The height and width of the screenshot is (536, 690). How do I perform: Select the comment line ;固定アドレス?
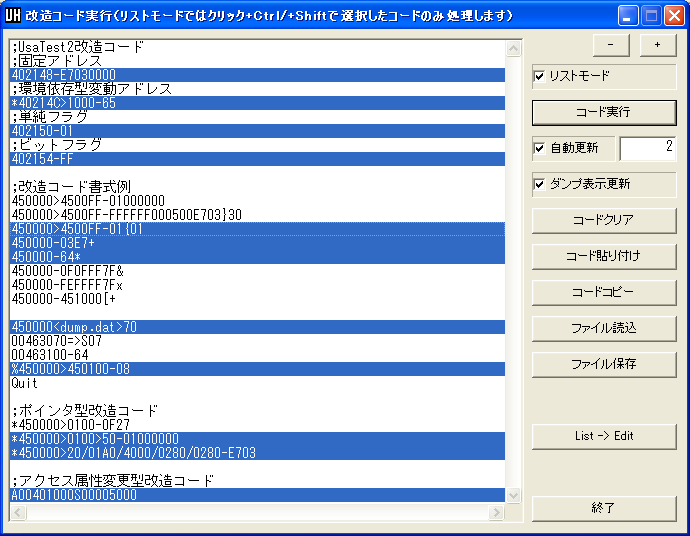257,61
